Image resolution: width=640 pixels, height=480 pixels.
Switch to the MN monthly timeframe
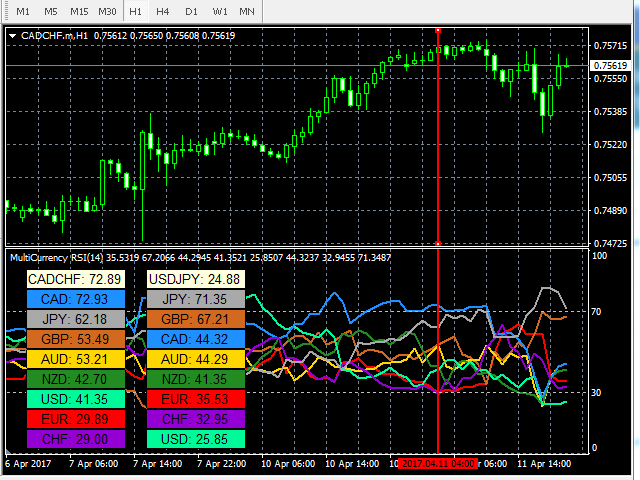pyautogui.click(x=247, y=11)
